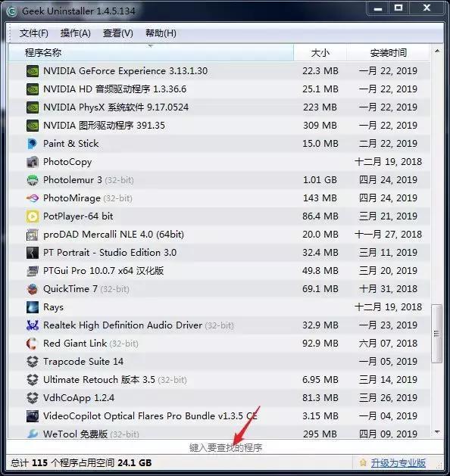This screenshot has height=476, width=450.
Task: Select the Trapcode Suite 14 entry
Action: pos(219,362)
